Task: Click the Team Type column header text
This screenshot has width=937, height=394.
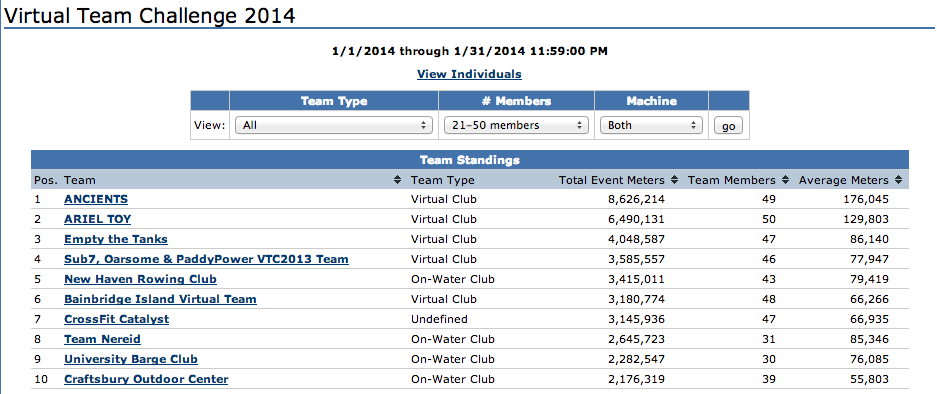Action: (443, 180)
